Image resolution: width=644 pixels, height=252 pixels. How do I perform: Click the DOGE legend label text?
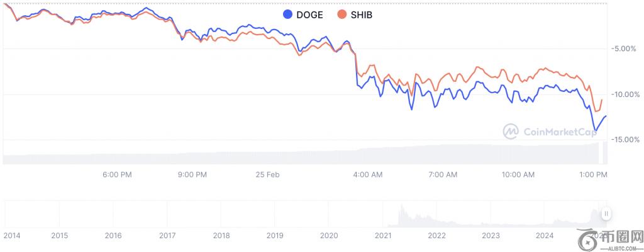click(309, 14)
